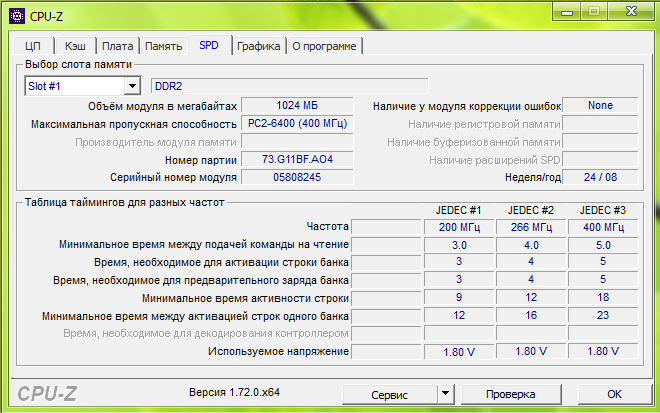Click the Сервис button
Image resolution: width=660 pixels, height=413 pixels.
[x=390, y=394]
